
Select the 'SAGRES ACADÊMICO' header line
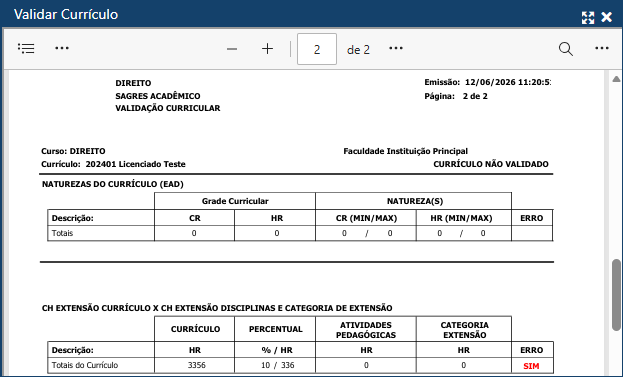[158, 96]
